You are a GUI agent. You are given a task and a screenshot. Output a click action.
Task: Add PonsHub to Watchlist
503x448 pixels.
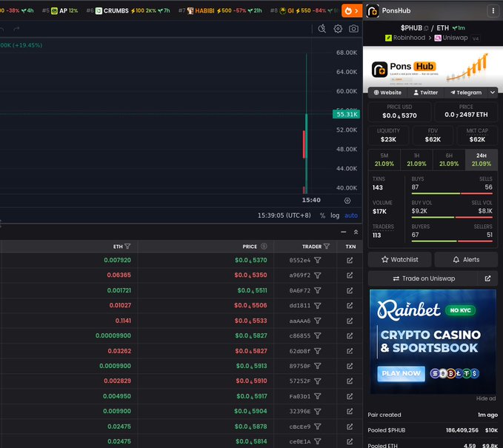(400, 259)
